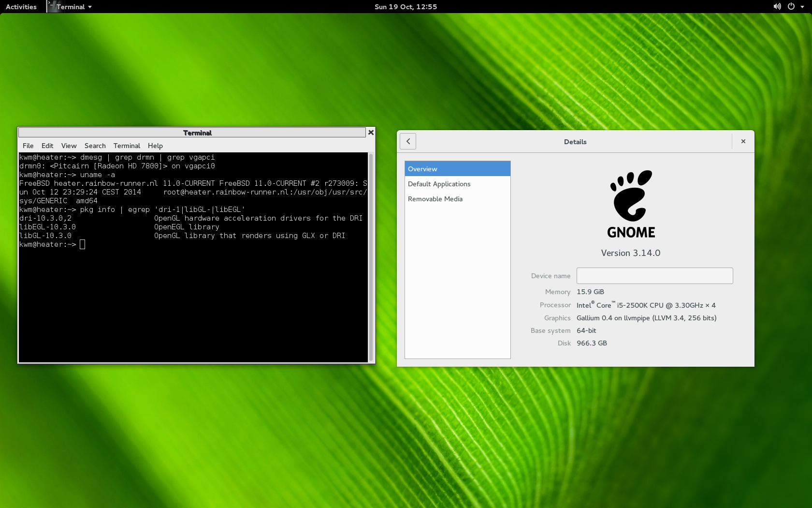Open the Activities overview

[21, 7]
